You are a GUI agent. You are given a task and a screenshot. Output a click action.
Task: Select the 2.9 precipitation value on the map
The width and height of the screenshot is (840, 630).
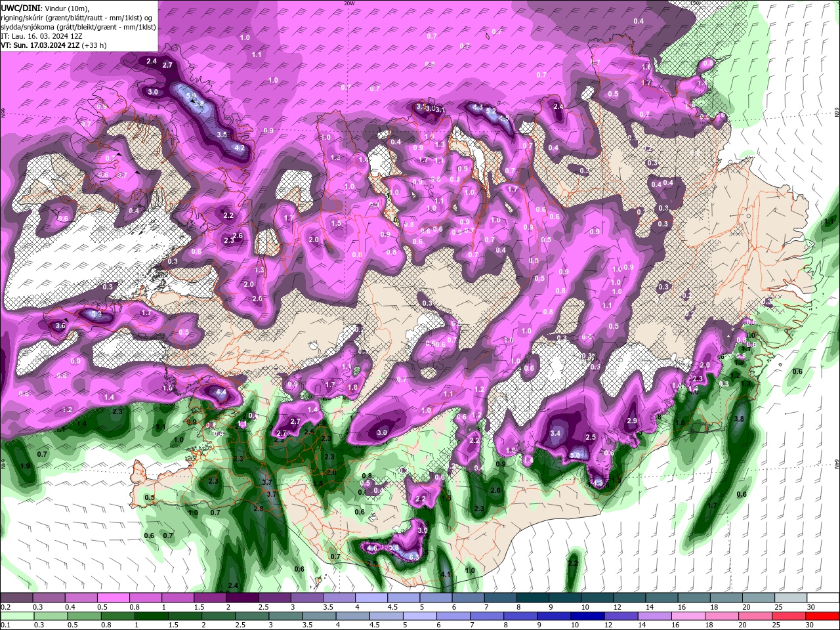[632, 421]
